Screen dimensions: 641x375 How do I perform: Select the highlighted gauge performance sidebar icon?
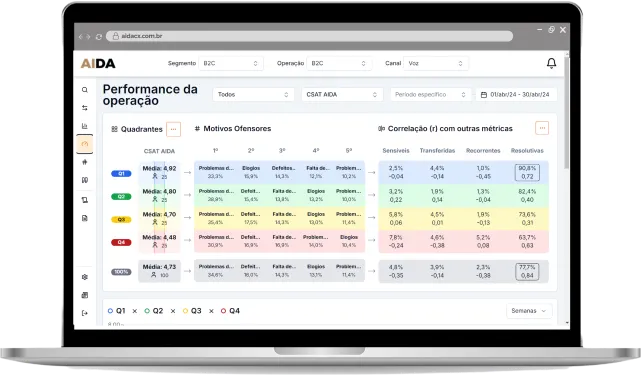85,144
